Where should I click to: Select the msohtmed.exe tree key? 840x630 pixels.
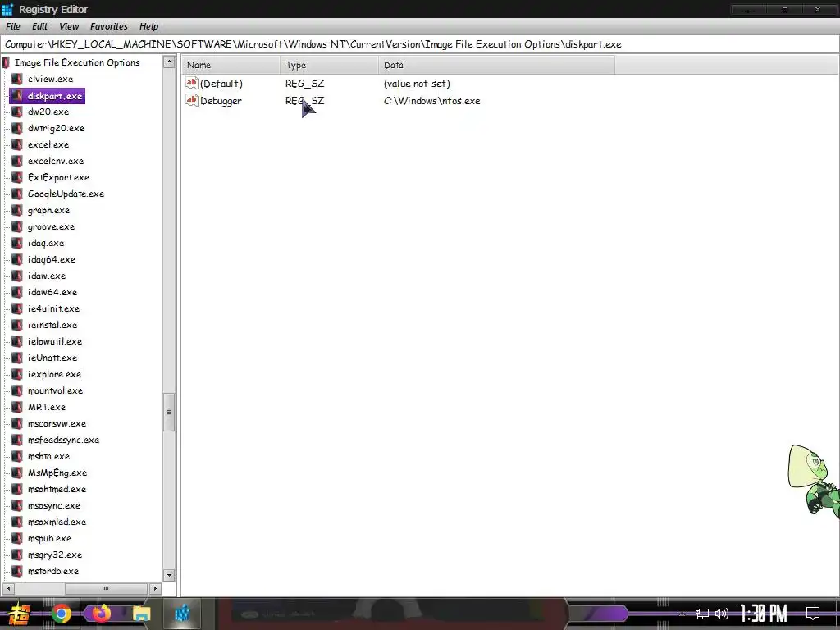click(57, 489)
